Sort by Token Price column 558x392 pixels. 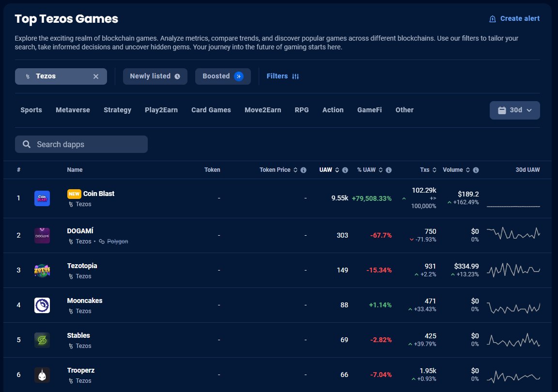coord(279,170)
